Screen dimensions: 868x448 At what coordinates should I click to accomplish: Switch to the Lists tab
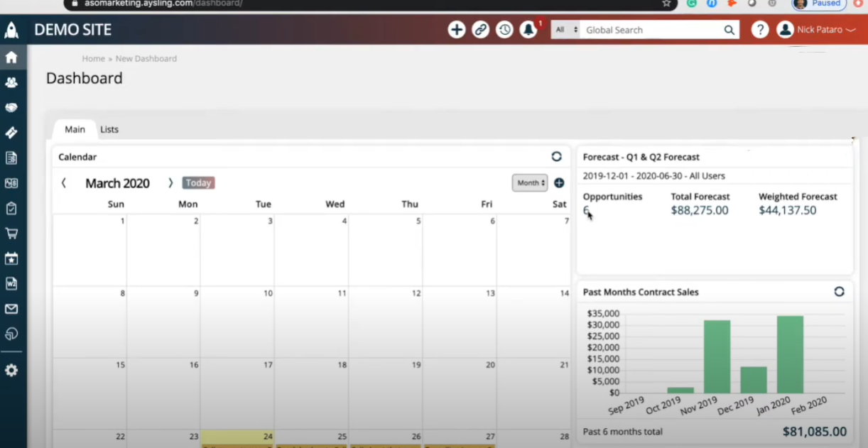(109, 129)
